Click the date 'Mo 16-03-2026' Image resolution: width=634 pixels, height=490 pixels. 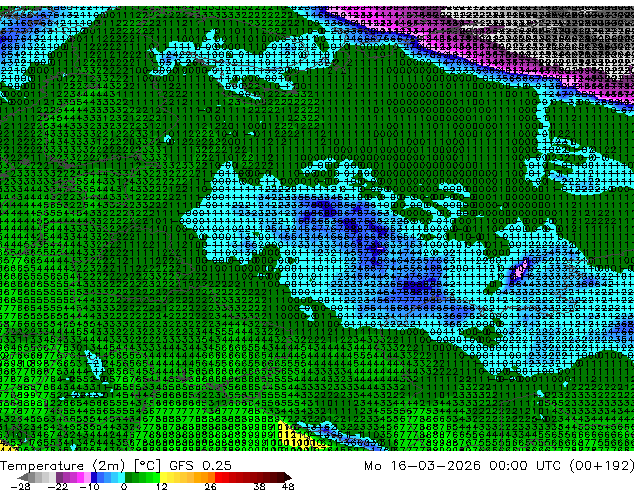coord(423,466)
